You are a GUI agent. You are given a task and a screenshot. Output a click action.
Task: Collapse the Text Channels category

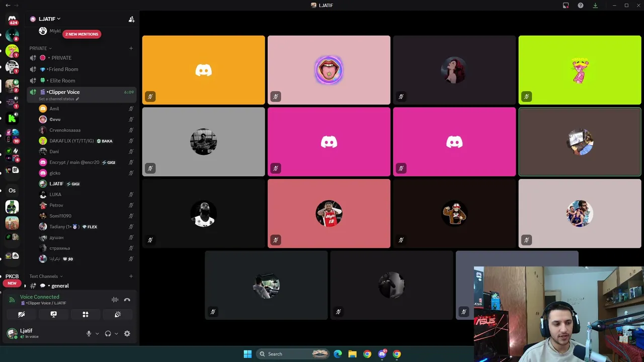46,276
